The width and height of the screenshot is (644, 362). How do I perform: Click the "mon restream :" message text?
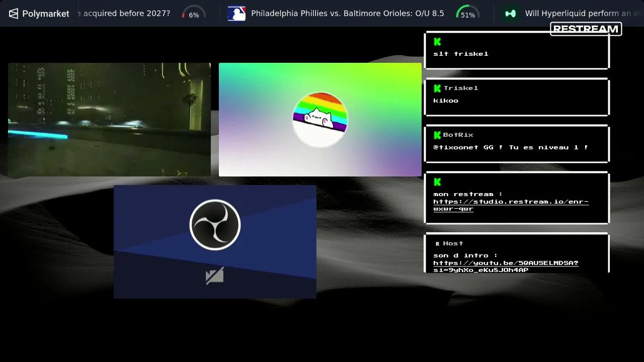tap(468, 194)
